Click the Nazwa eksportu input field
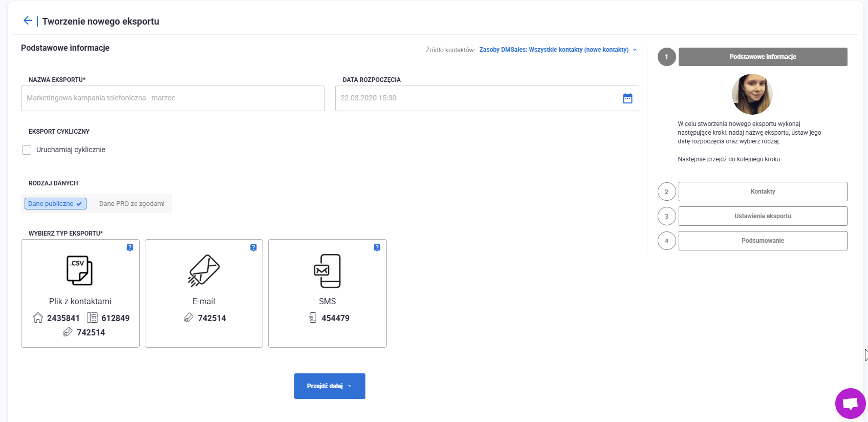This screenshot has width=868, height=422. (173, 98)
